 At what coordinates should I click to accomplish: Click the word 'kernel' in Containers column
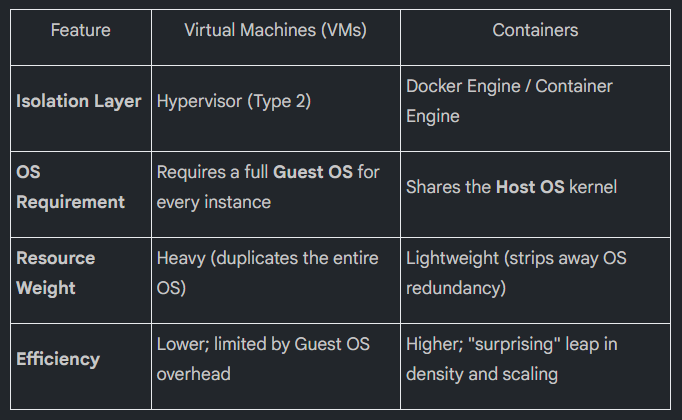(x=593, y=187)
